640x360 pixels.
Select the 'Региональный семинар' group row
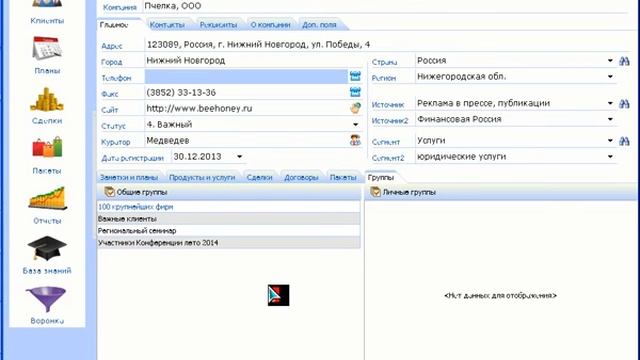[x=229, y=231]
